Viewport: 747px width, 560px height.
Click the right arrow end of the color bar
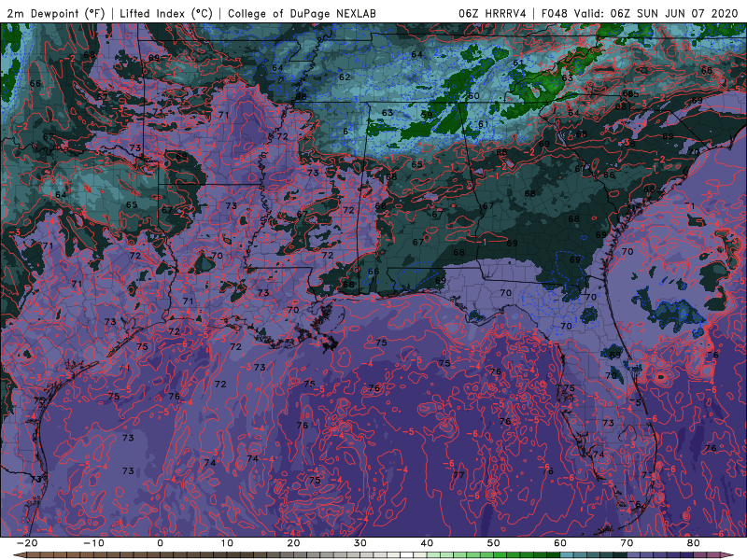727,555
